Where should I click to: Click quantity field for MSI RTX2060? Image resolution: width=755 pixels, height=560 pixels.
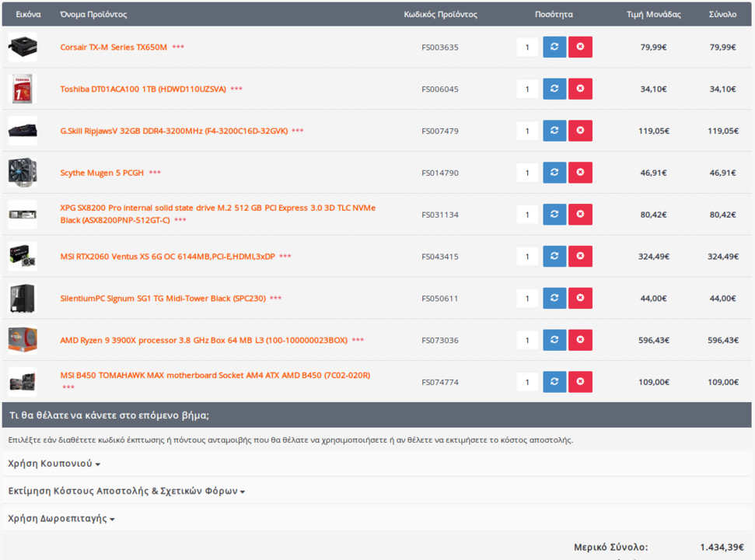527,257
